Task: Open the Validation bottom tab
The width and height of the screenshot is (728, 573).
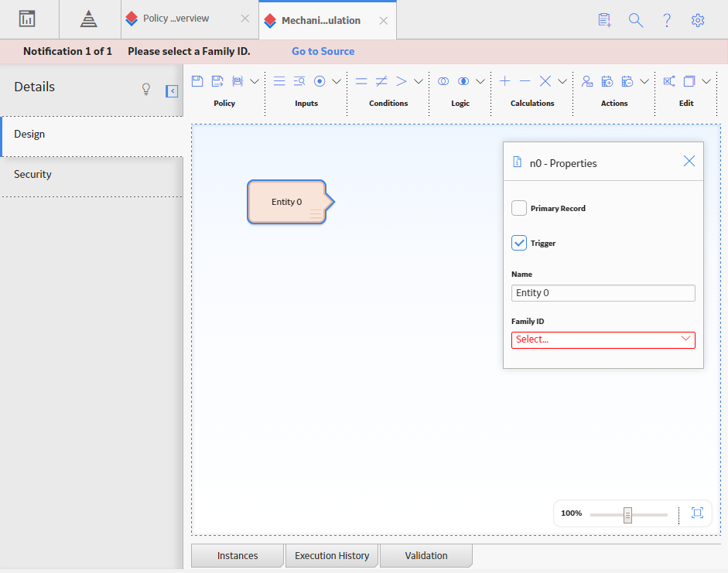Action: 426,555
